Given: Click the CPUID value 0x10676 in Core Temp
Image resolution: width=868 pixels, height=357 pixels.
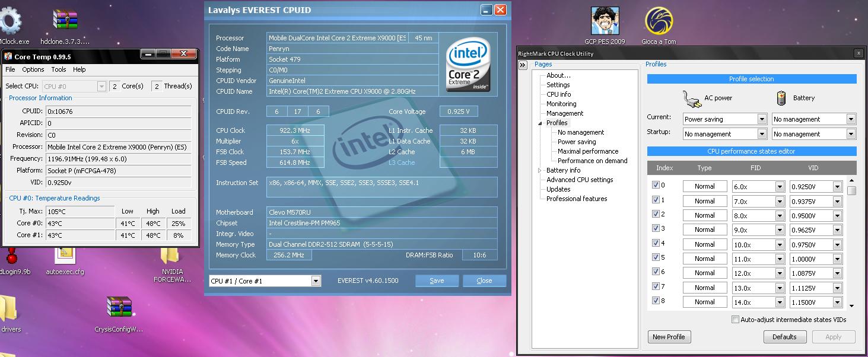Looking at the screenshot, I should pyautogui.click(x=118, y=111).
